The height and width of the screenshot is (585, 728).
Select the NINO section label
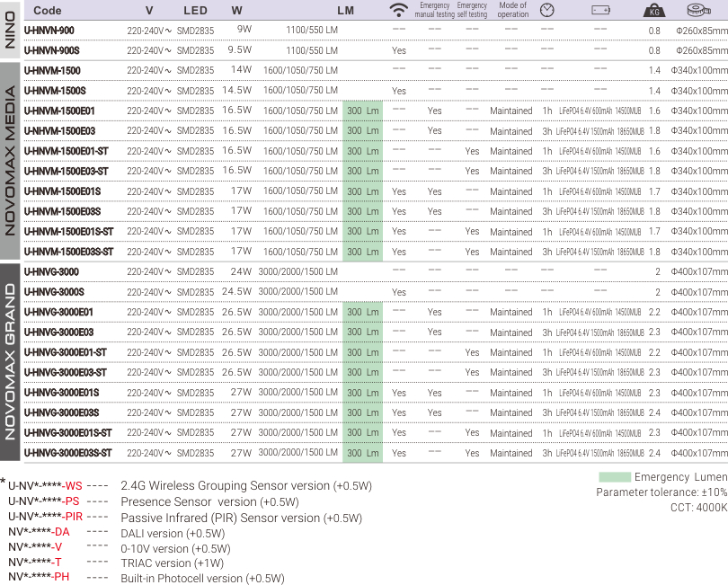pos(10,30)
